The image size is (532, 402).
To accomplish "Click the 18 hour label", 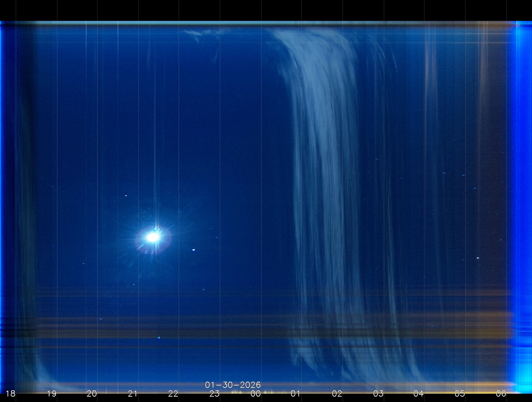I will pyautogui.click(x=10, y=394).
